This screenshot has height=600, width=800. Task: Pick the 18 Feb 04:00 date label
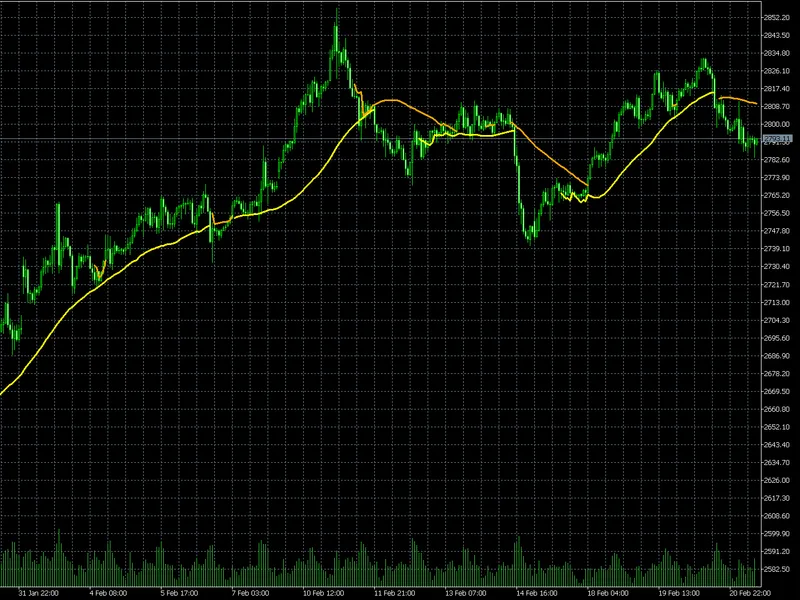click(x=608, y=593)
